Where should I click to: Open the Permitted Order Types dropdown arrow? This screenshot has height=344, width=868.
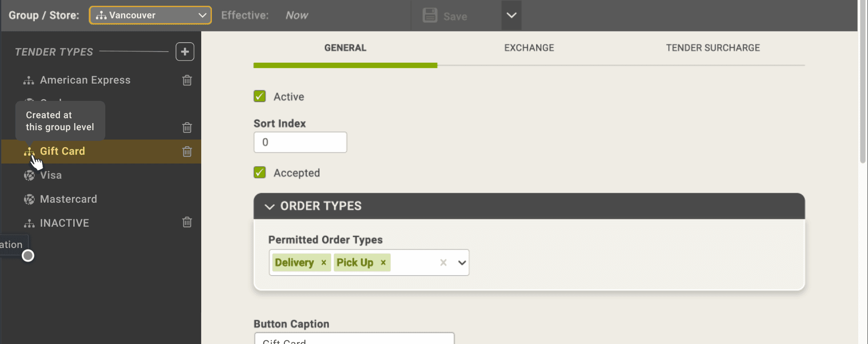click(x=462, y=263)
